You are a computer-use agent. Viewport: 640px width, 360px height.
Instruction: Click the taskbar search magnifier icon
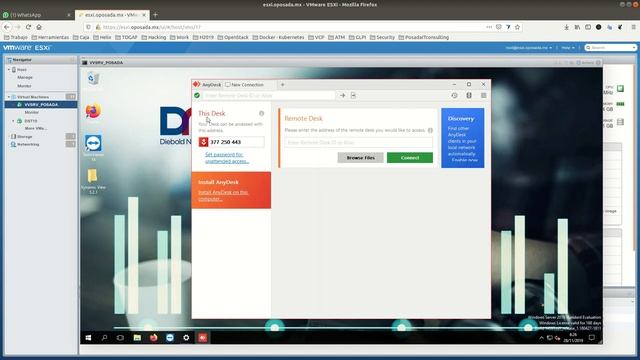click(104, 338)
